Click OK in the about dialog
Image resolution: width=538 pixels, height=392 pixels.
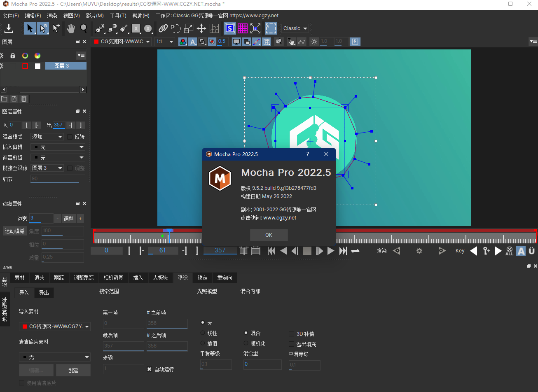click(x=269, y=235)
